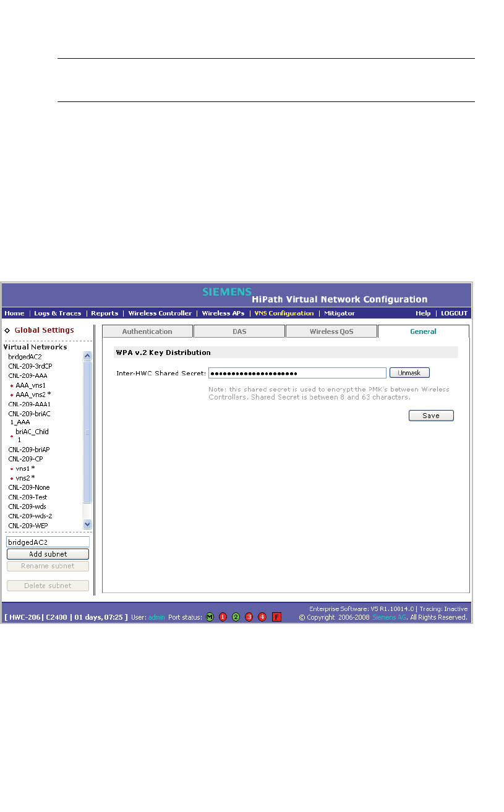Select bridgedAC2 in Virtual Networks list

coord(25,357)
